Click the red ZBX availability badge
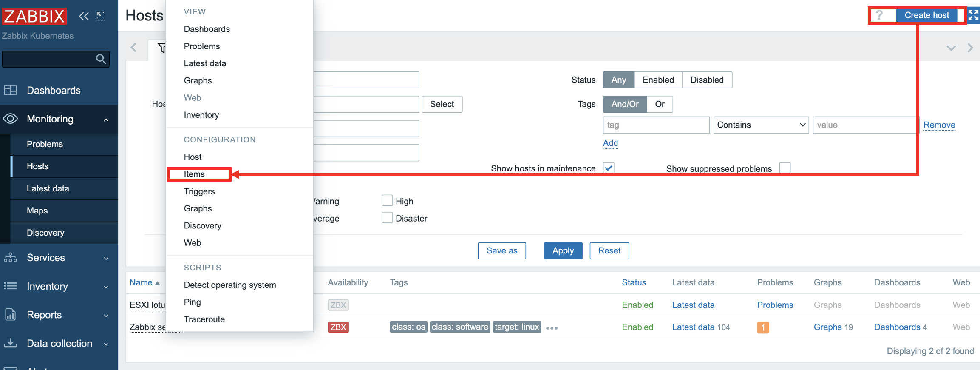This screenshot has height=370, width=980. pyautogui.click(x=338, y=327)
